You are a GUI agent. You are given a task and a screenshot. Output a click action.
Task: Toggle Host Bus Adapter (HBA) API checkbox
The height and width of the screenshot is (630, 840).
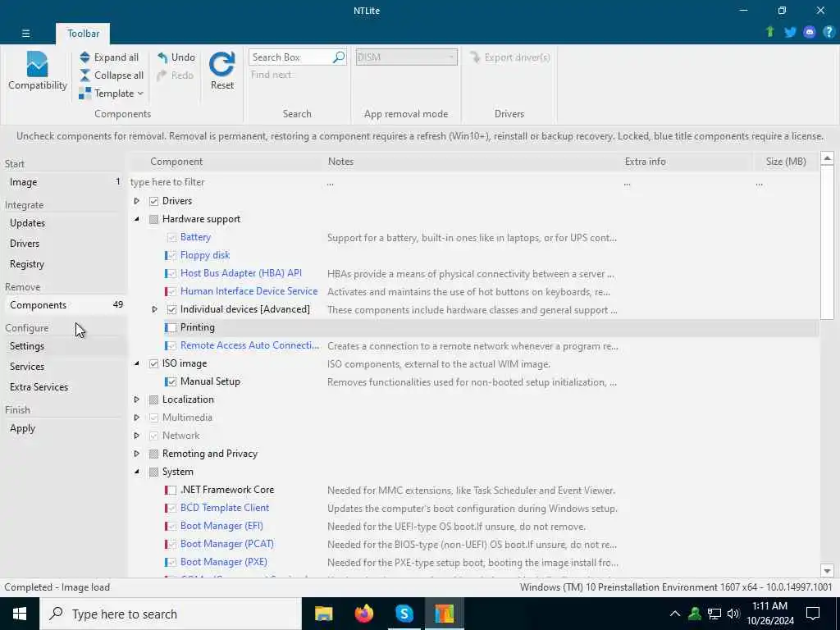(x=171, y=273)
